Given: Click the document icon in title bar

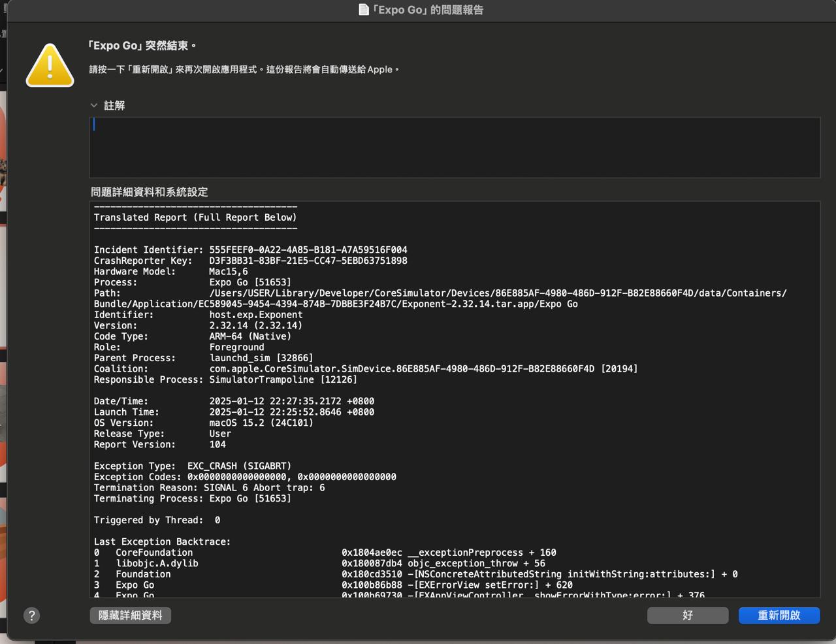Looking at the screenshot, I should pos(364,10).
